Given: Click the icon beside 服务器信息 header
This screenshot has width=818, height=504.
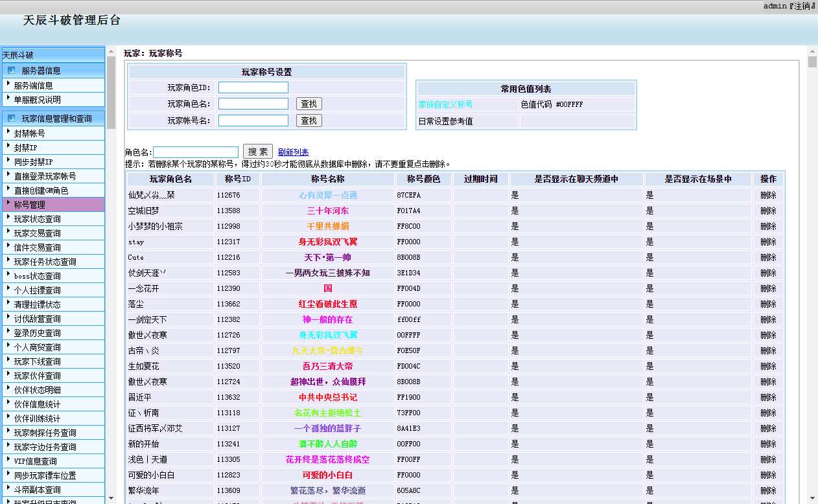Looking at the screenshot, I should [11, 71].
